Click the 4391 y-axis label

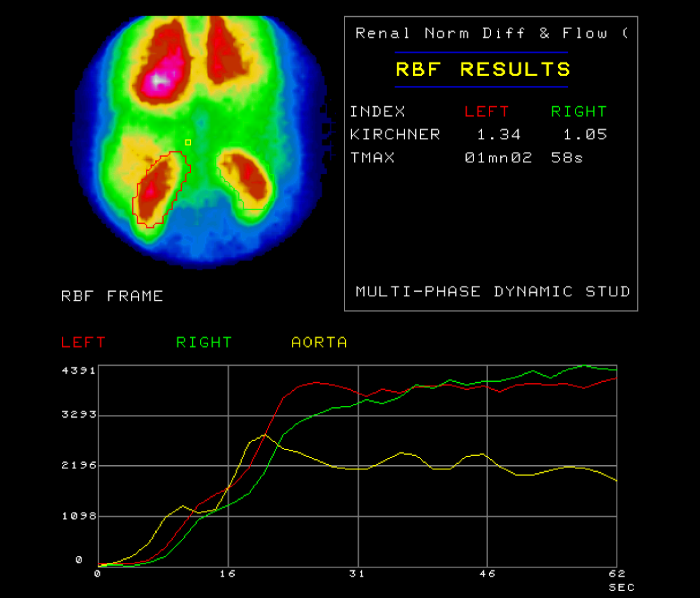click(x=79, y=370)
